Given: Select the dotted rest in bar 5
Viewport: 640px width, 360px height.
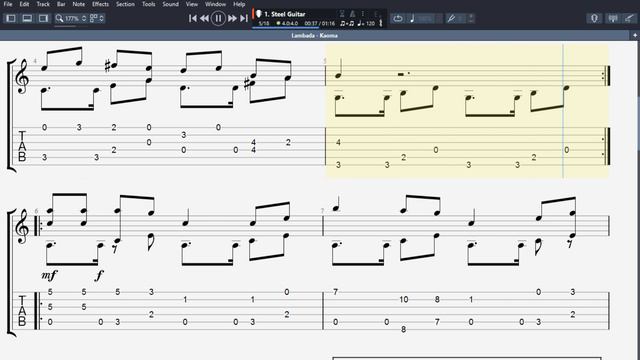Looking at the screenshot, I should [x=404, y=74].
